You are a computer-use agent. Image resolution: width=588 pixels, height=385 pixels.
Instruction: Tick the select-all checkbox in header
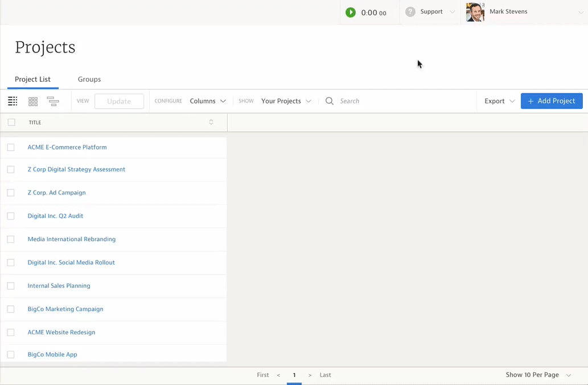click(x=11, y=122)
